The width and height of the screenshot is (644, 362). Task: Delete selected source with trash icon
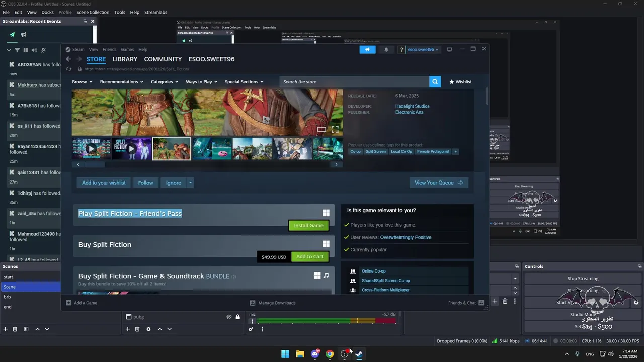point(137,329)
